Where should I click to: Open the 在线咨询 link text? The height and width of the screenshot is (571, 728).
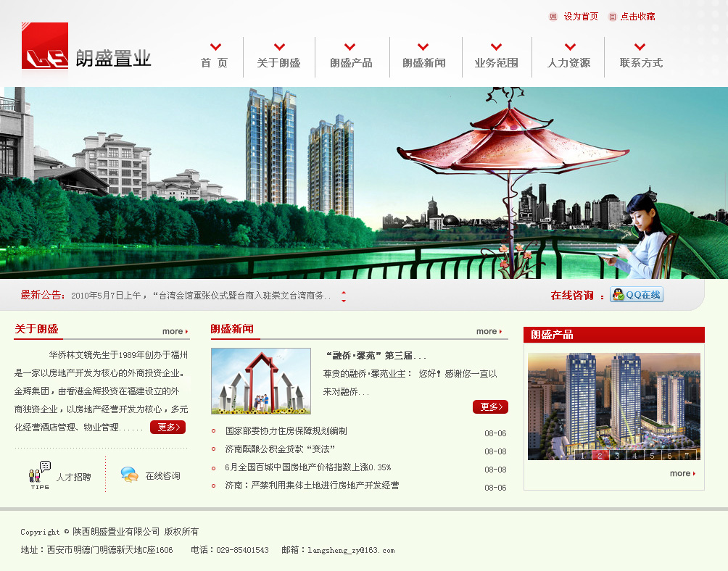pos(162,476)
